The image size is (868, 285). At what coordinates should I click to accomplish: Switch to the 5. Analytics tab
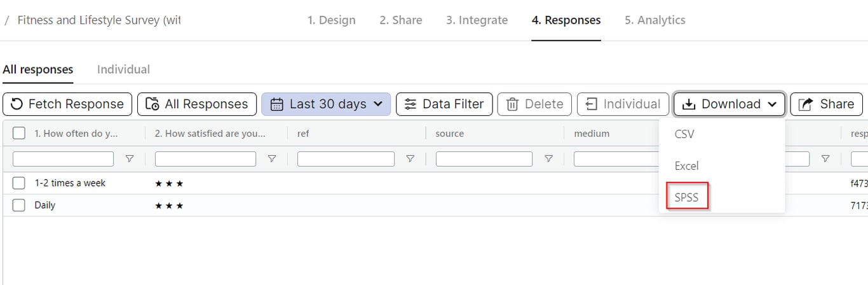(x=654, y=20)
